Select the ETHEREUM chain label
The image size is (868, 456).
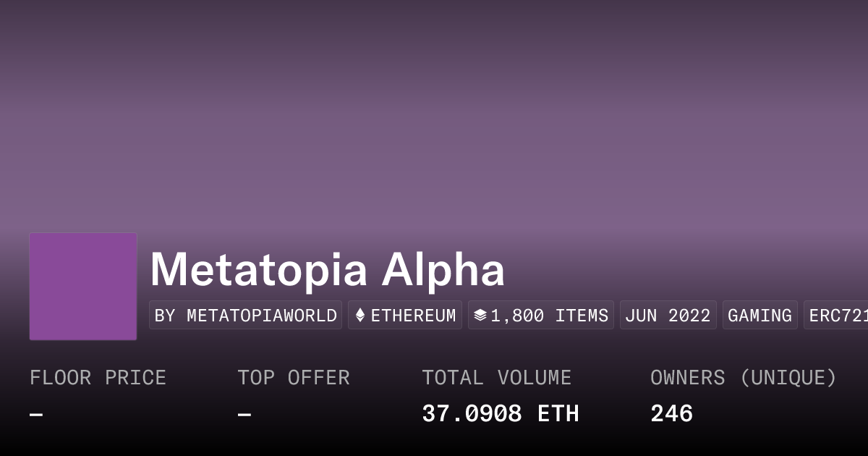[413, 316]
